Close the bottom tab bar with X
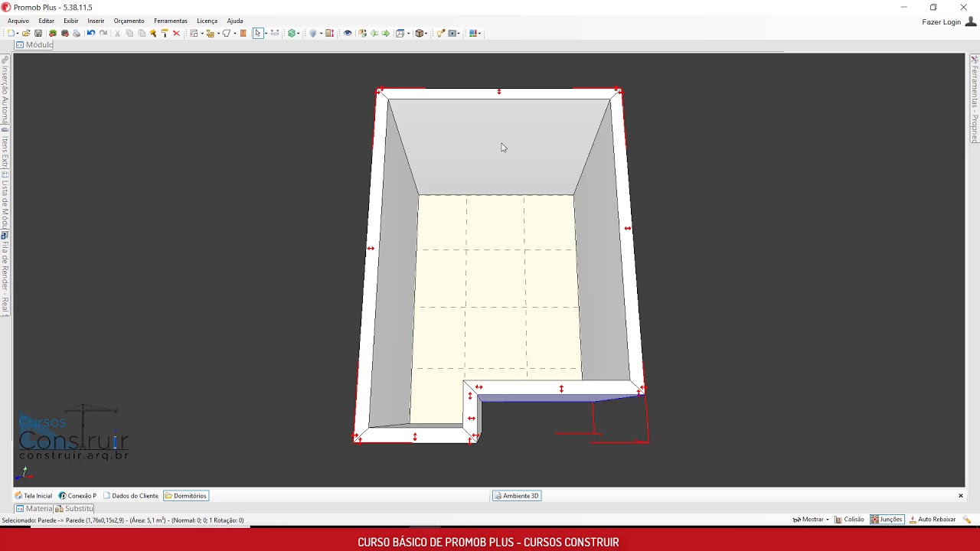The width and height of the screenshot is (980, 551). (961, 496)
